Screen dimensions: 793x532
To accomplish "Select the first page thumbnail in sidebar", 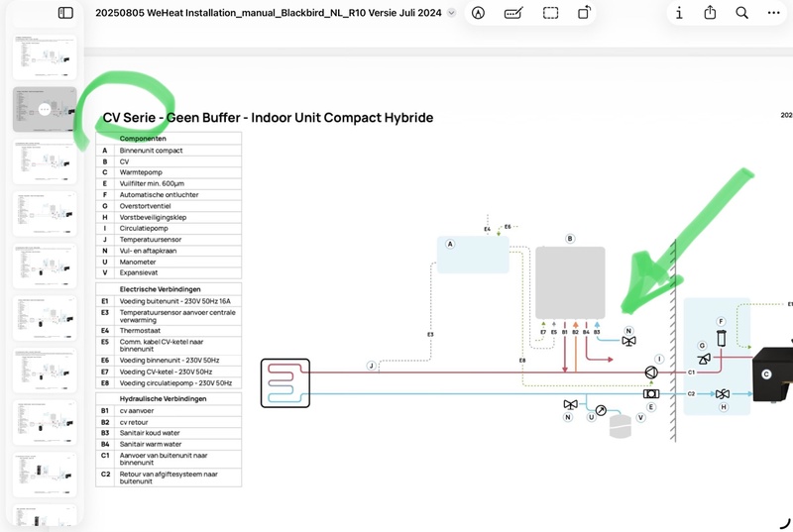I will tap(45, 57).
